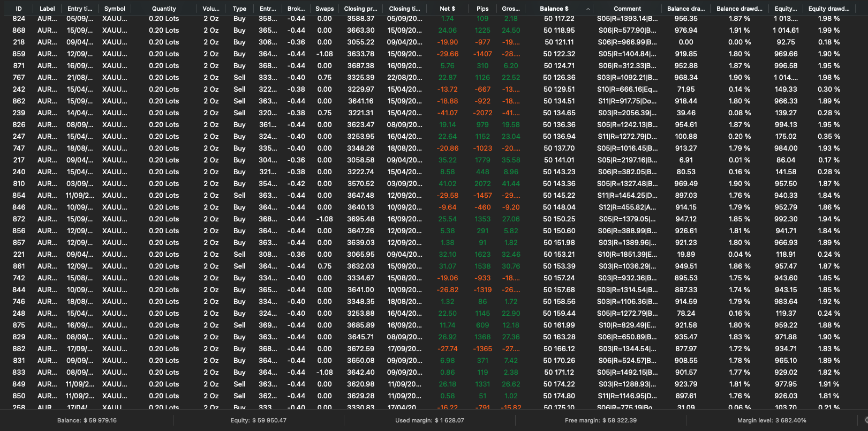Click the Symbol column header
This screenshot has width=868, height=431.
(x=115, y=9)
